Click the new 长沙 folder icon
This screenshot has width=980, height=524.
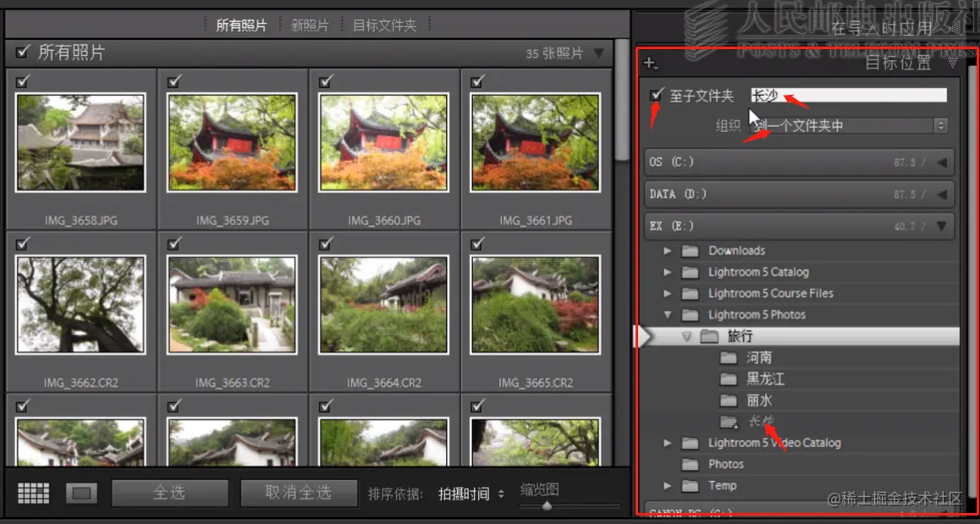[x=729, y=422]
